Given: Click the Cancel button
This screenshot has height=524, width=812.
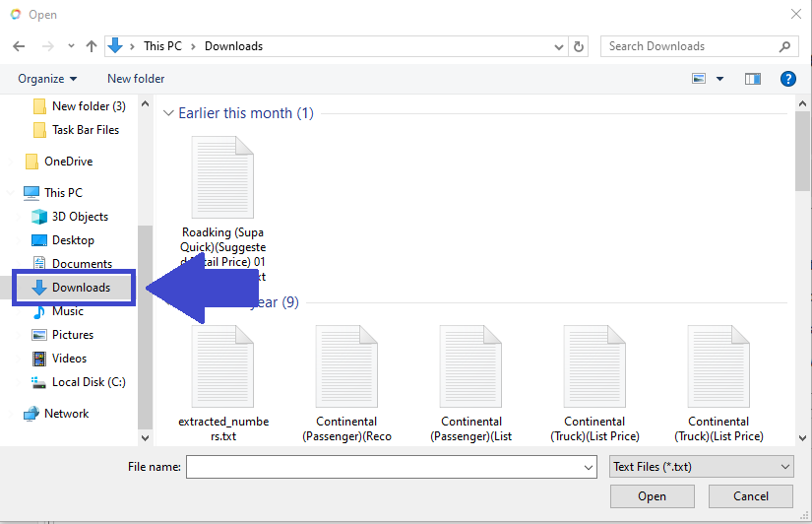Looking at the screenshot, I should [x=751, y=496].
